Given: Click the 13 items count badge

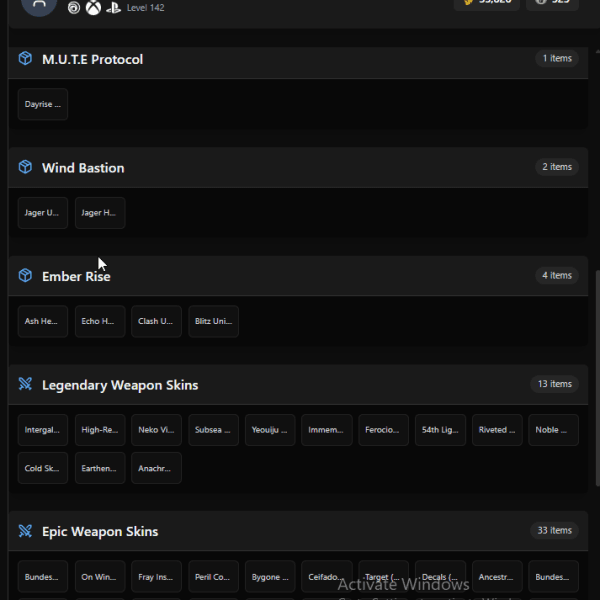Looking at the screenshot, I should (554, 384).
